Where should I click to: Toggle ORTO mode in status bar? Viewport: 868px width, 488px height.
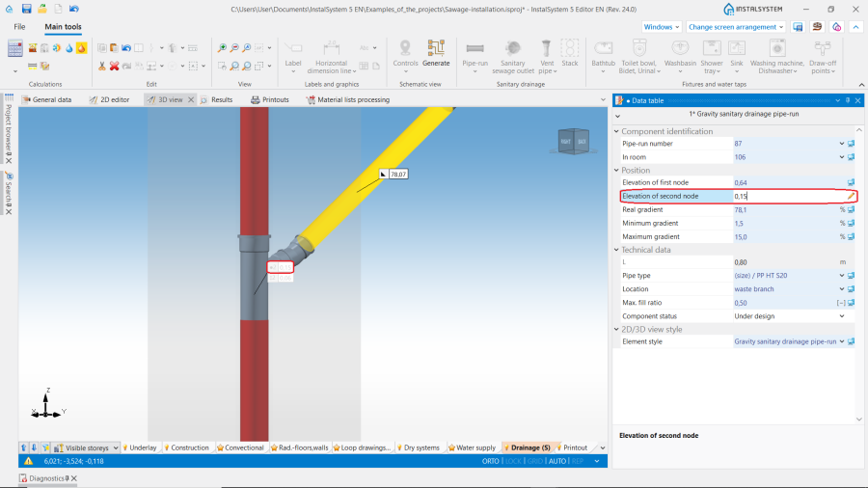(x=491, y=461)
